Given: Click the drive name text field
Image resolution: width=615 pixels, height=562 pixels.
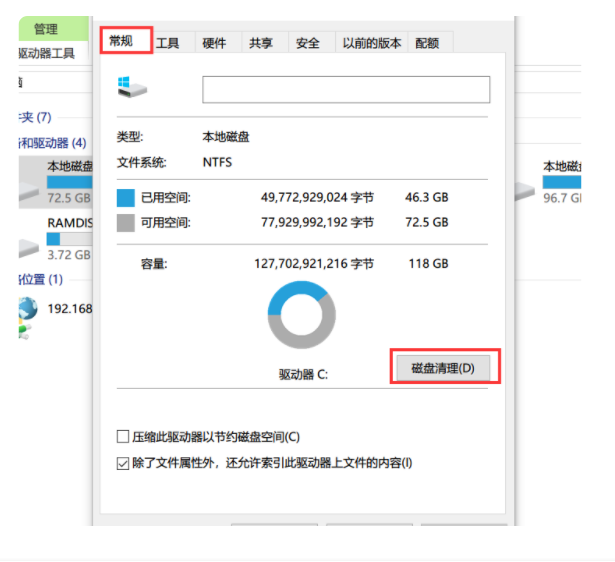Looking at the screenshot, I should pos(346,90).
